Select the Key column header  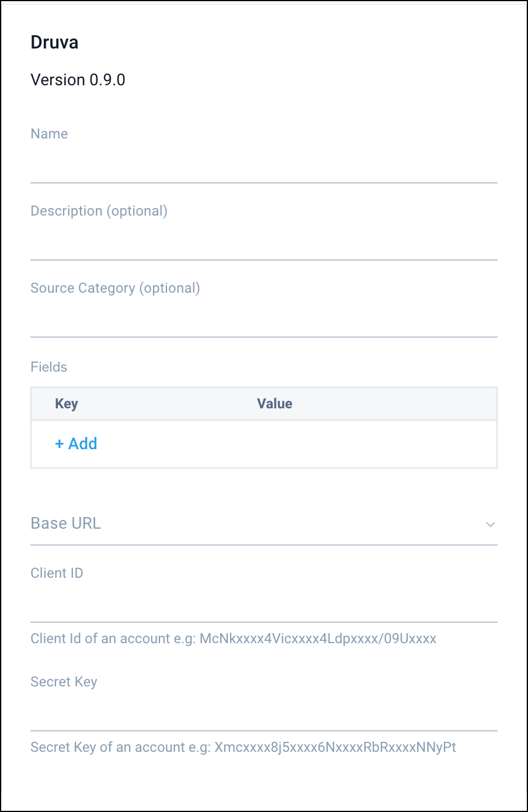point(66,403)
